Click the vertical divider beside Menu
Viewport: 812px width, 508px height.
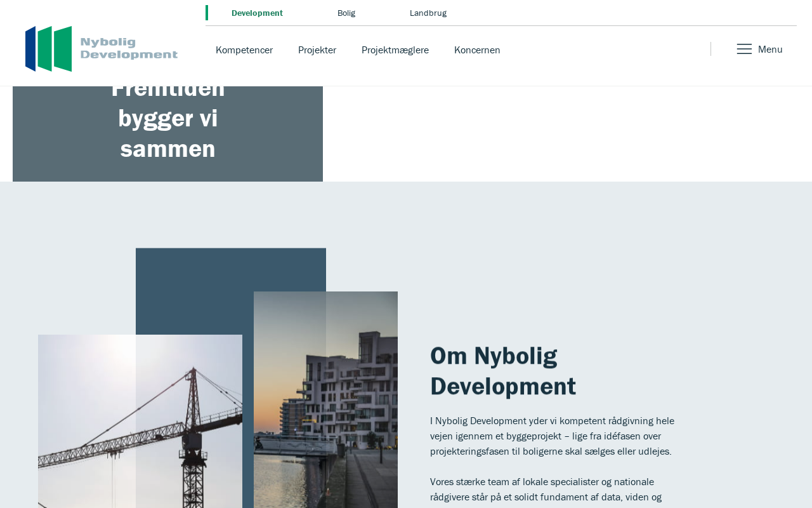(x=710, y=49)
